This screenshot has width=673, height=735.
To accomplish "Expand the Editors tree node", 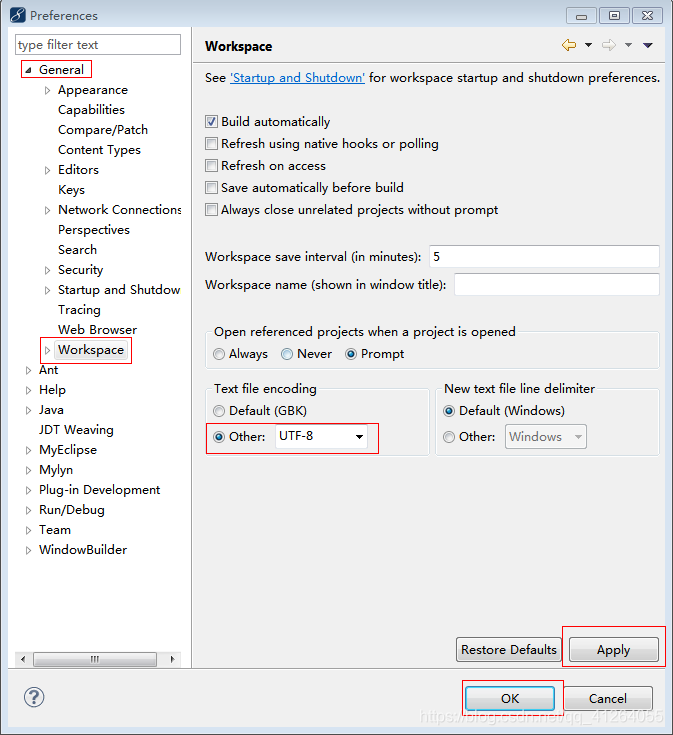I will pos(47,170).
